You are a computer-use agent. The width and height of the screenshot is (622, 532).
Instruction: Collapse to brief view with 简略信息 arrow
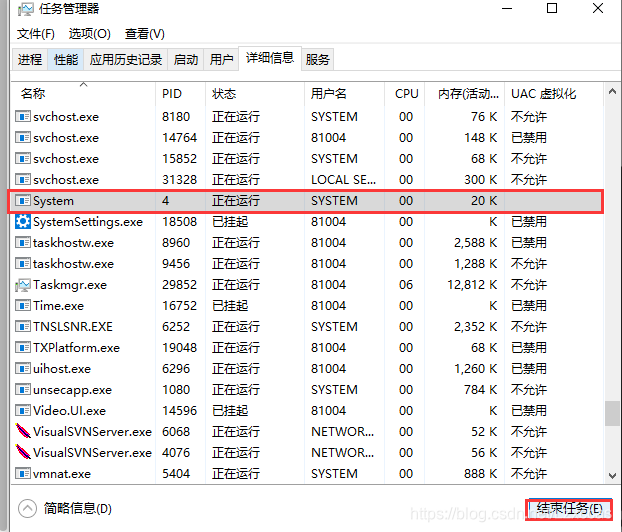27,508
